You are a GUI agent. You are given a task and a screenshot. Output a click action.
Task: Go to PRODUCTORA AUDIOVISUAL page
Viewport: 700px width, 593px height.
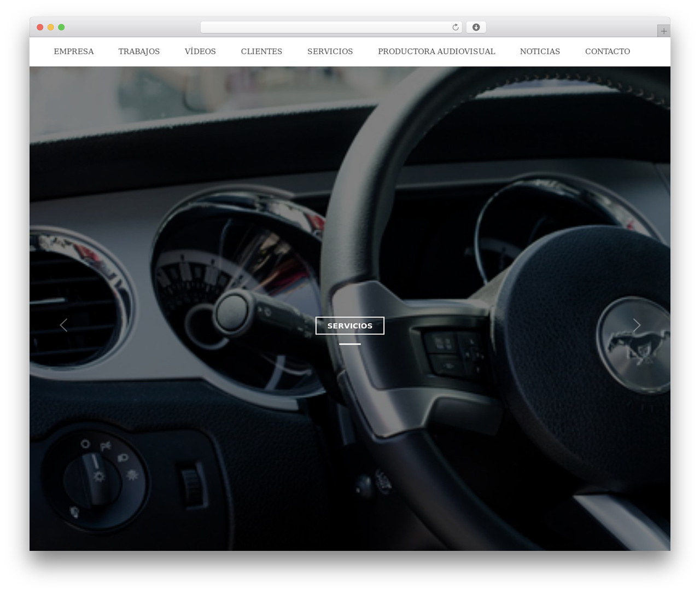(x=436, y=51)
